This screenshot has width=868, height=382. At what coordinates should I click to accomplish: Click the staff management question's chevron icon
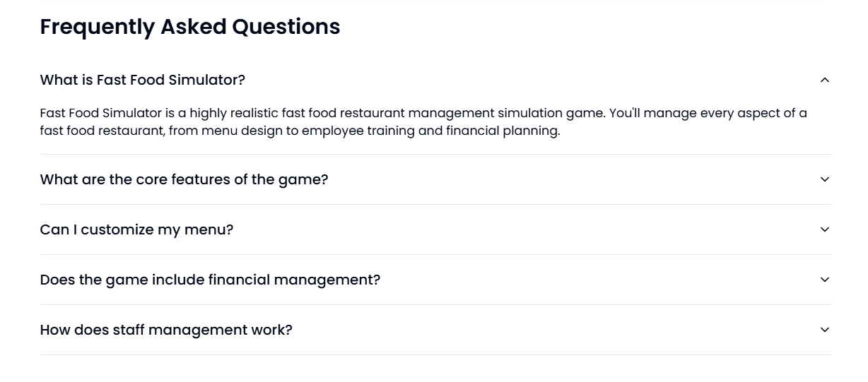pos(824,330)
